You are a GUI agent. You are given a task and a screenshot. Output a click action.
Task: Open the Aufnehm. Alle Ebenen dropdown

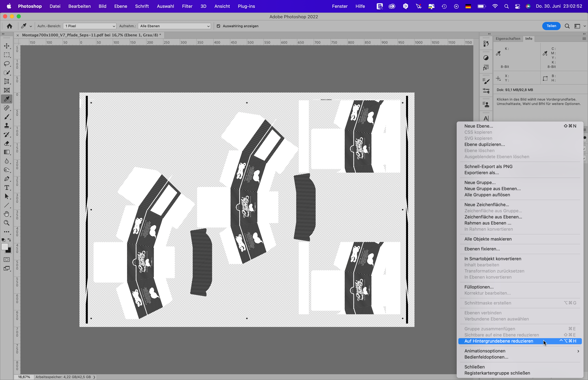[174, 26]
